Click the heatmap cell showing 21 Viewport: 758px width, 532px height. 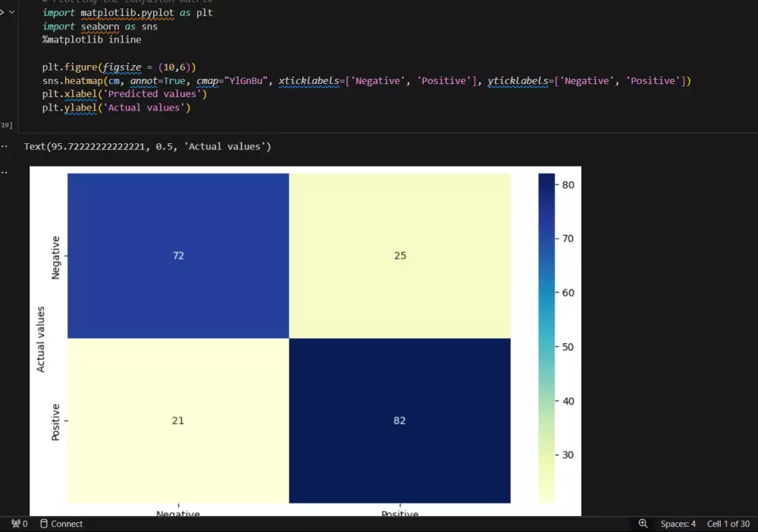(x=178, y=421)
